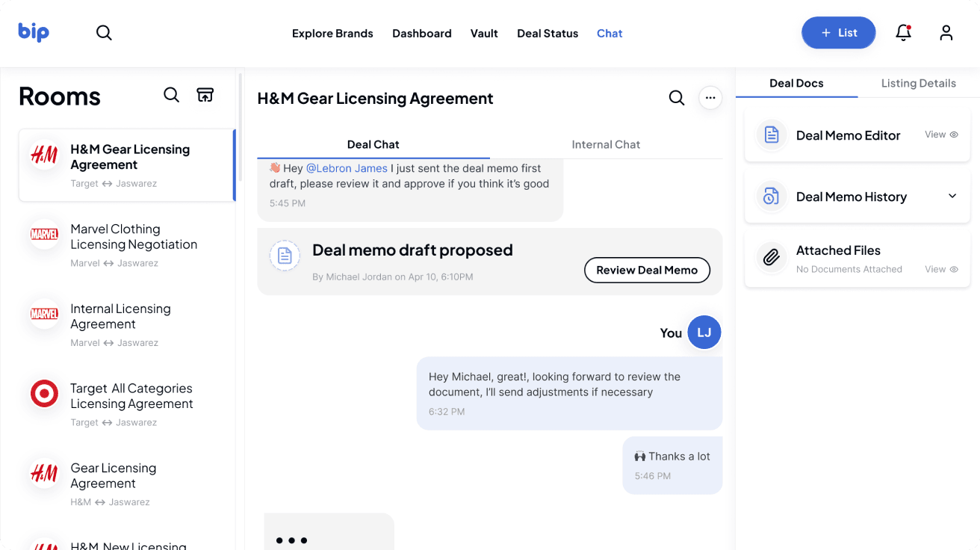Click Target logo of Target All Categories room

pos(44,394)
